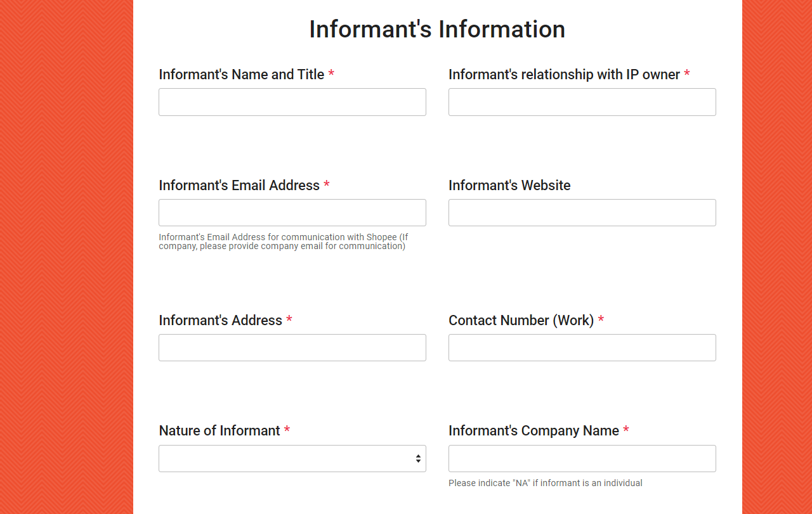Click the "Informant's Website" label
This screenshot has height=514, width=812.
[509, 186]
